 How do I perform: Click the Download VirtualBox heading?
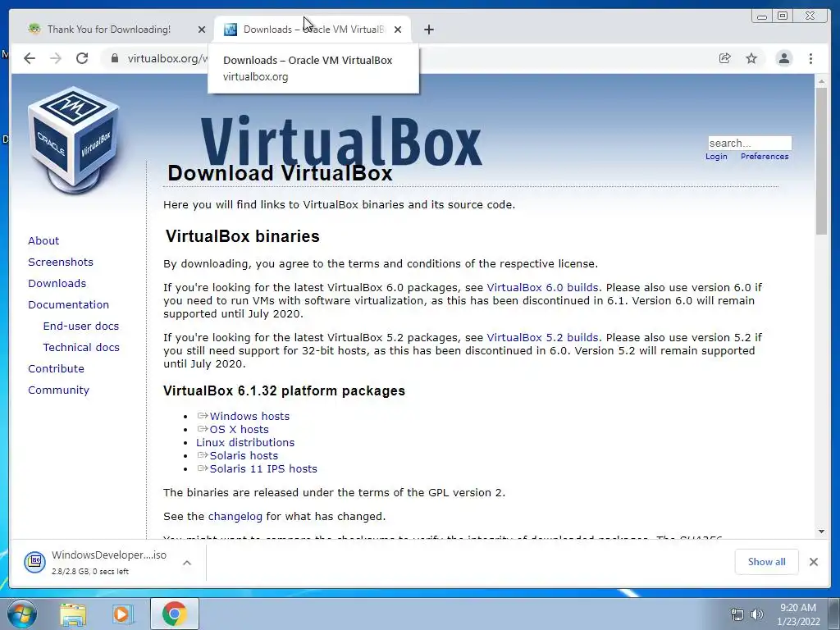click(x=280, y=174)
